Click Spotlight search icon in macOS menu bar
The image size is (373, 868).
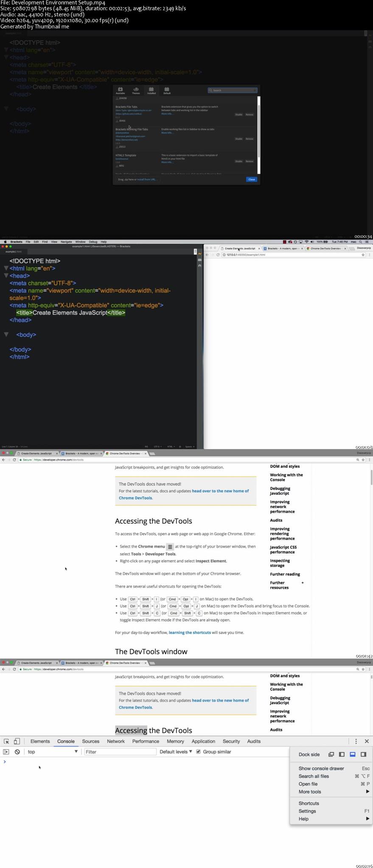(361, 242)
